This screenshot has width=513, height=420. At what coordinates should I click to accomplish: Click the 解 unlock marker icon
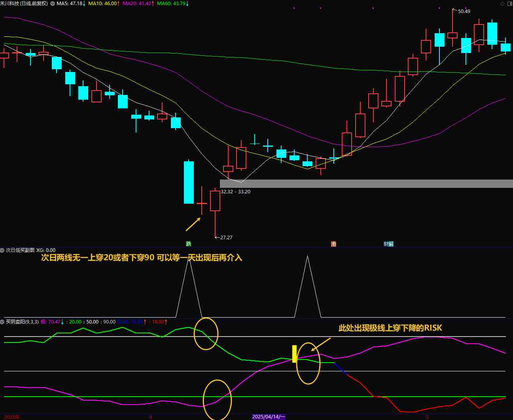click(391, 244)
